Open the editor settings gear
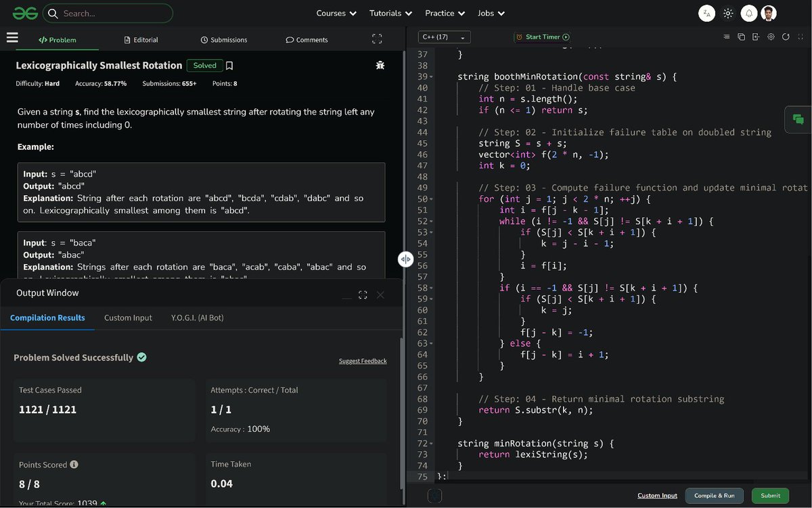 (771, 37)
